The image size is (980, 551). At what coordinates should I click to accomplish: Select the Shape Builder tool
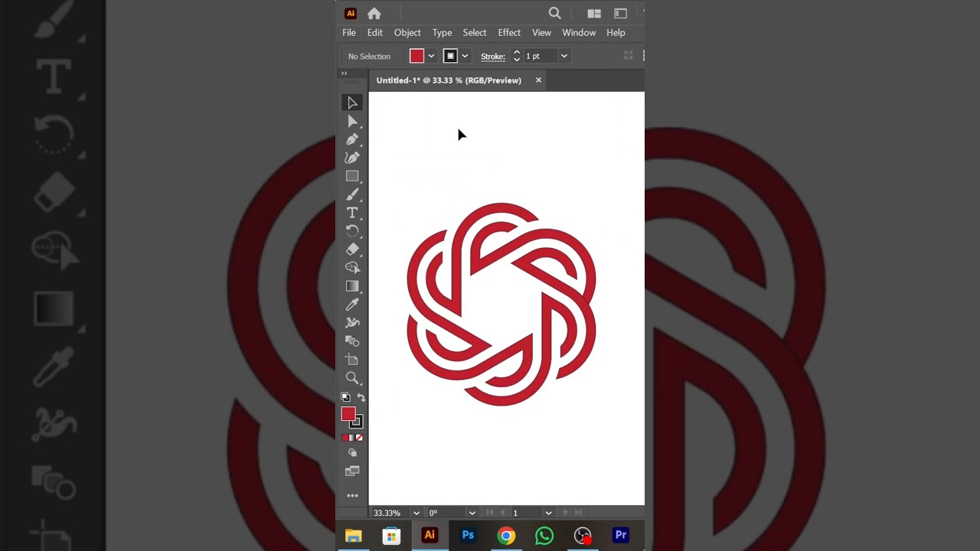352,268
